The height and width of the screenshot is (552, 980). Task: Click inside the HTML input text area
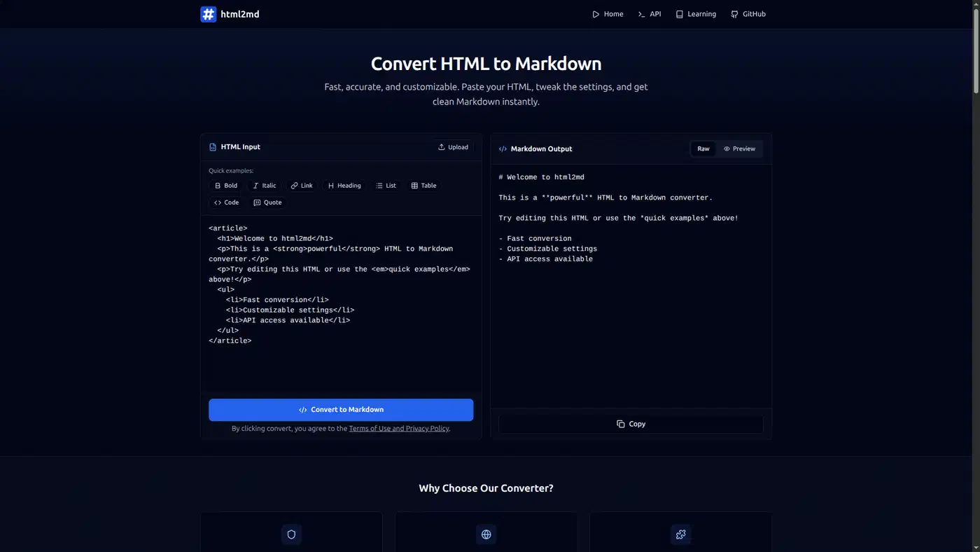341,305
